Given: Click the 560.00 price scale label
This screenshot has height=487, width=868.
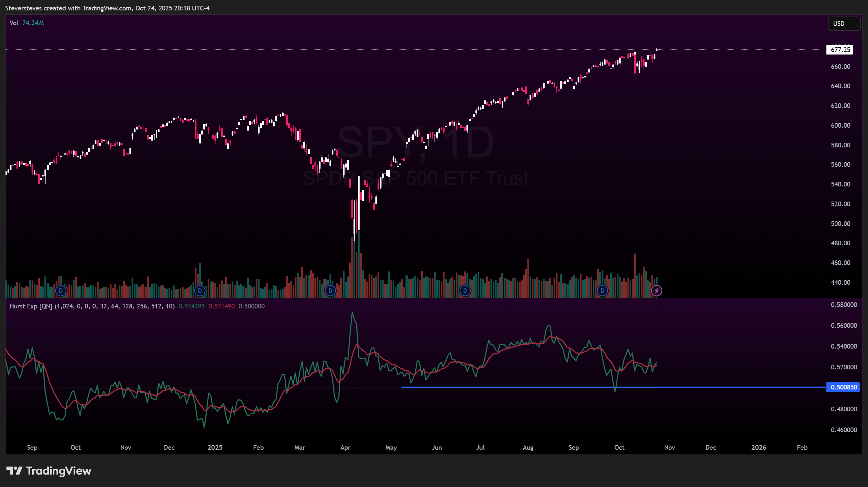Looking at the screenshot, I should (840, 165).
